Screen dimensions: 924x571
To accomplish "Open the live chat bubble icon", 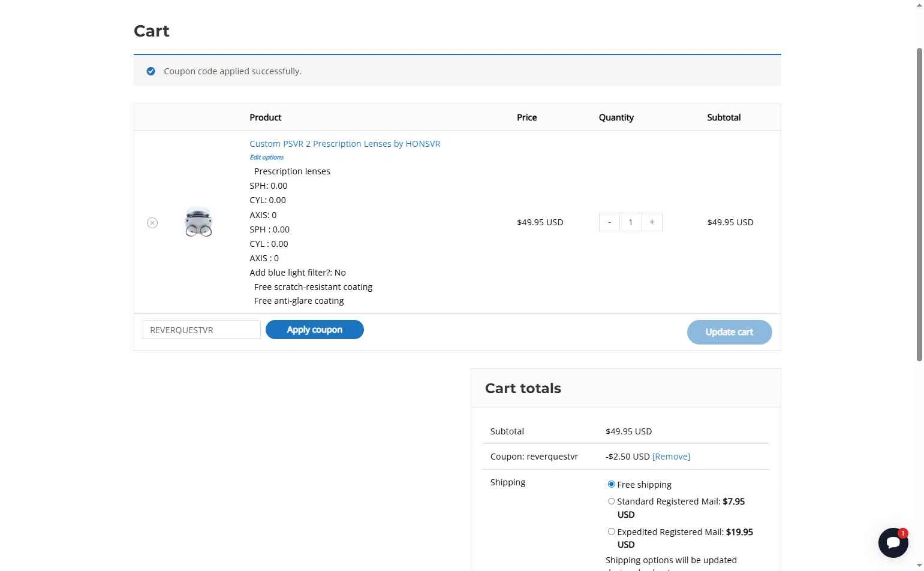I will 893,543.
